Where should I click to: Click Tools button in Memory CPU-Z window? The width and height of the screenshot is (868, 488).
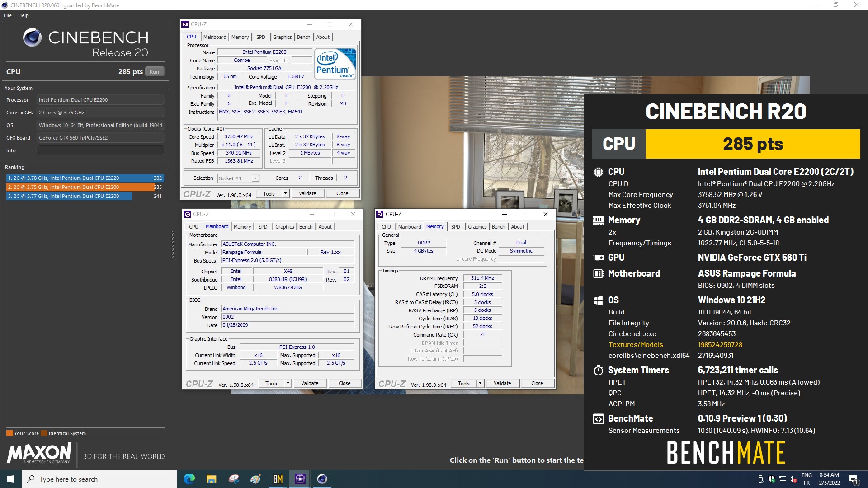(x=464, y=383)
